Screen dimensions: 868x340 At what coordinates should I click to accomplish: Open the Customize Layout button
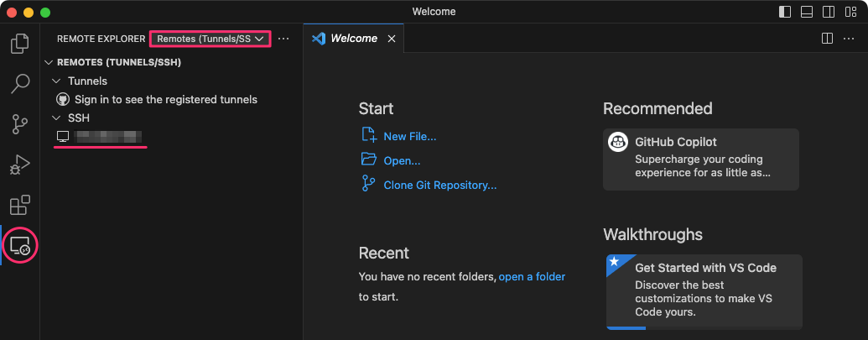pos(851,12)
